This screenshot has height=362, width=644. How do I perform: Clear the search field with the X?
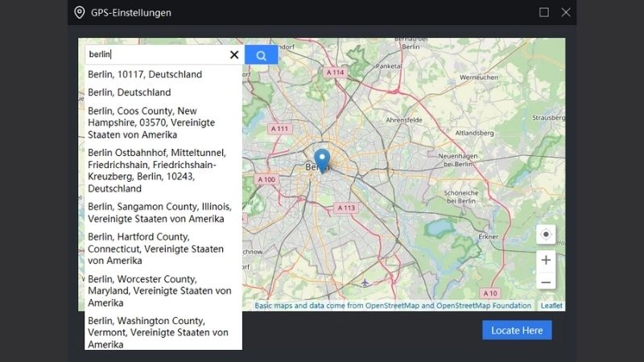[x=234, y=55]
